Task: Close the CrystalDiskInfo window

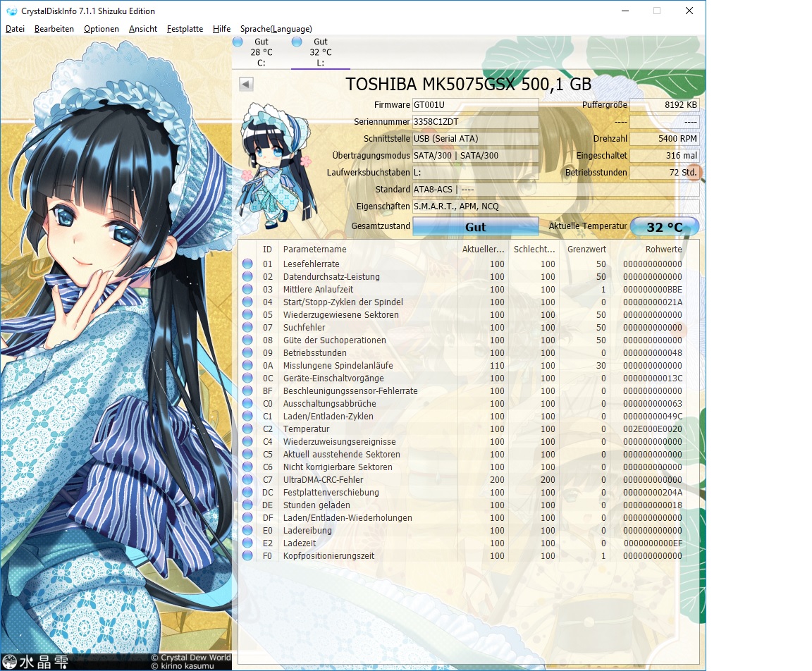Action: click(x=689, y=11)
